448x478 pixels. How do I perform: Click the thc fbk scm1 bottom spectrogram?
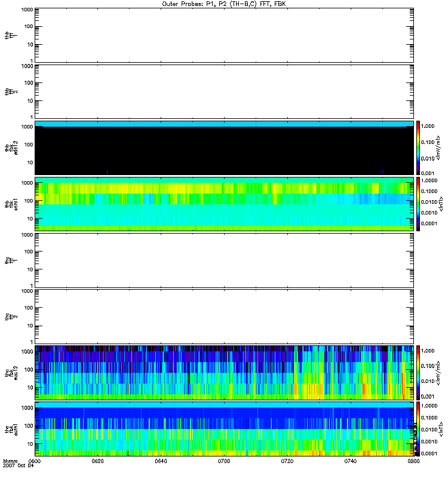click(x=224, y=429)
